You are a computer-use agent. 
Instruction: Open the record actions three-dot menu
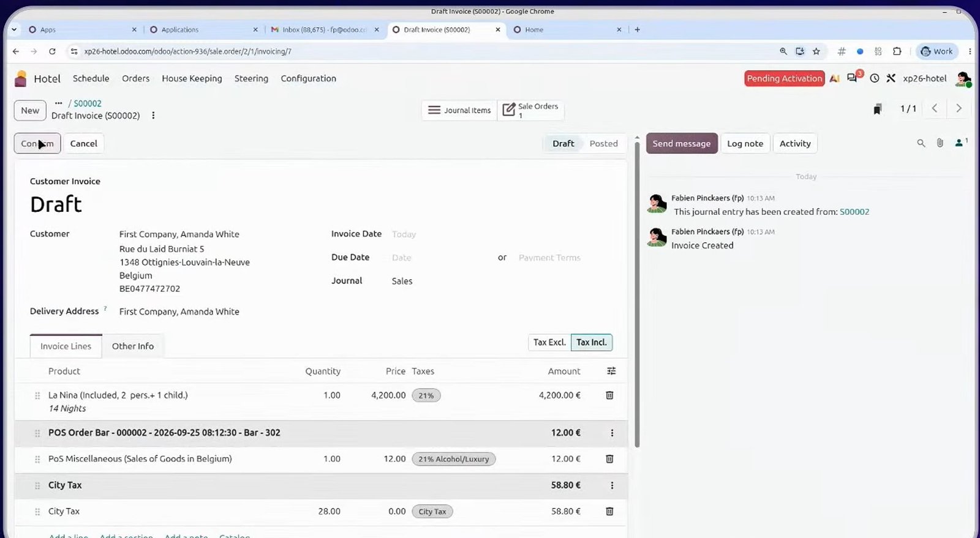153,116
